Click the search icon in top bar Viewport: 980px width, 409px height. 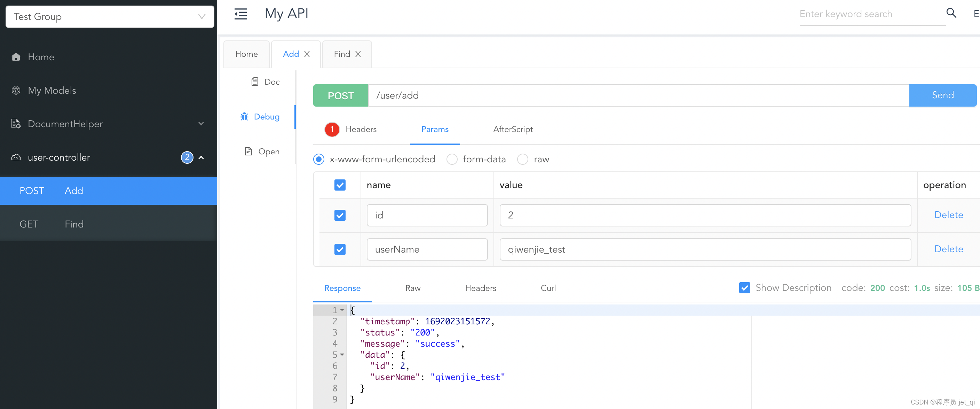coord(953,14)
